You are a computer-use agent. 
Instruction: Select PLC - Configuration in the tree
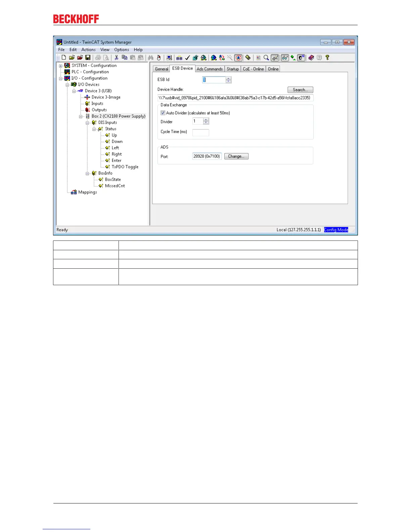coord(90,72)
